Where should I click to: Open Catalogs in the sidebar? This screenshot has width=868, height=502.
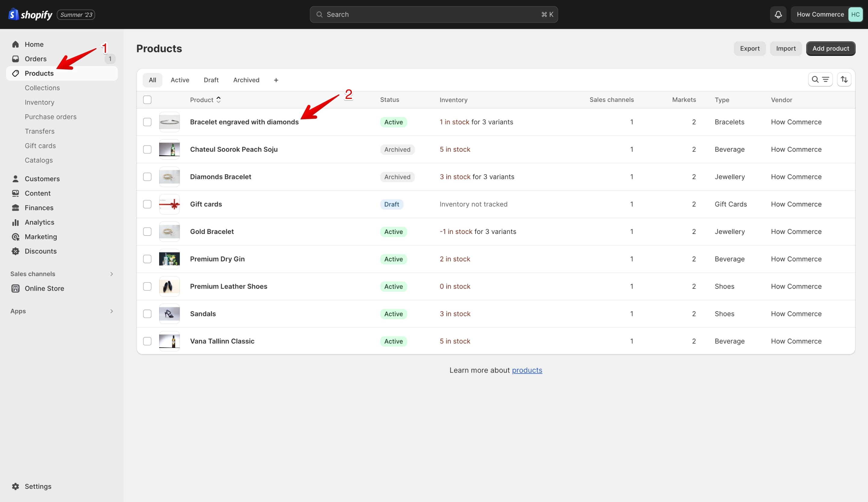(x=39, y=160)
